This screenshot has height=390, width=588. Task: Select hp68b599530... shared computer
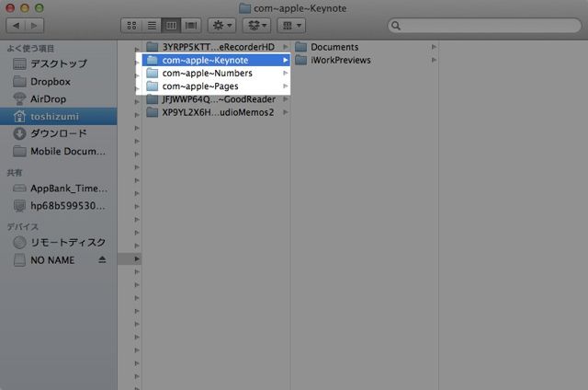(59, 206)
